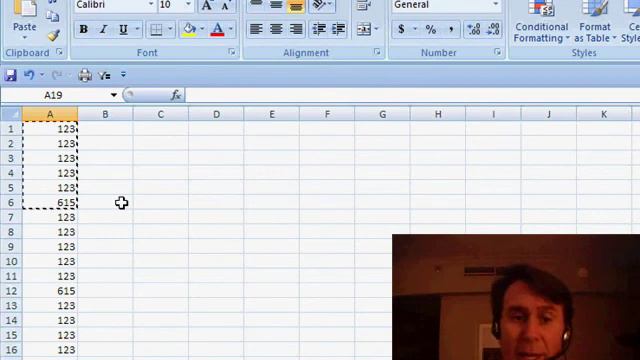
Task: Select column D header
Action: [x=216, y=114]
